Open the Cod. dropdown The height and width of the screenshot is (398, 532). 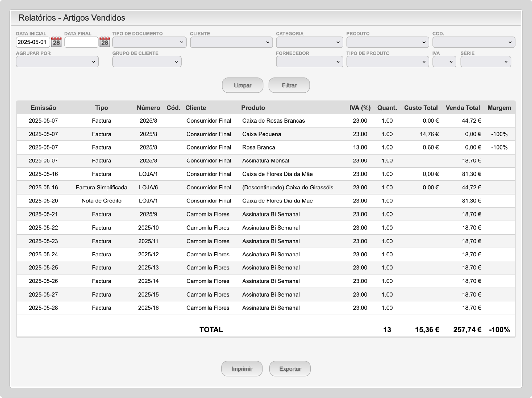(x=473, y=42)
